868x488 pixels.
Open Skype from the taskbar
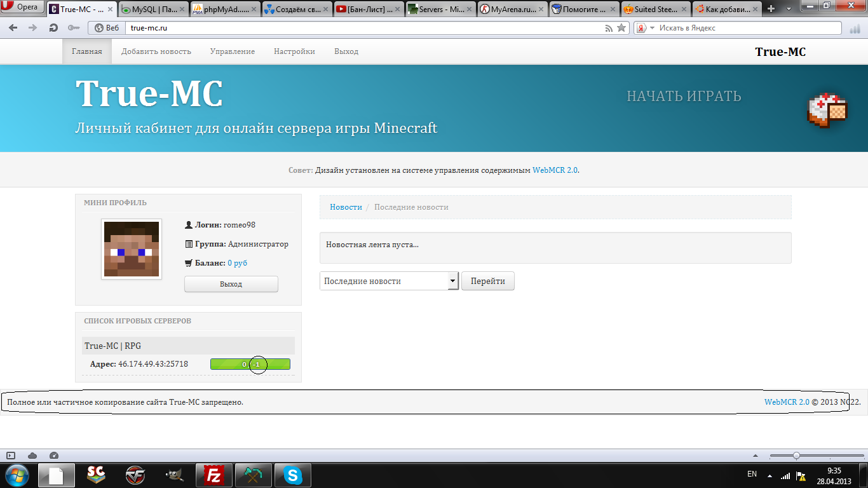[x=292, y=475]
